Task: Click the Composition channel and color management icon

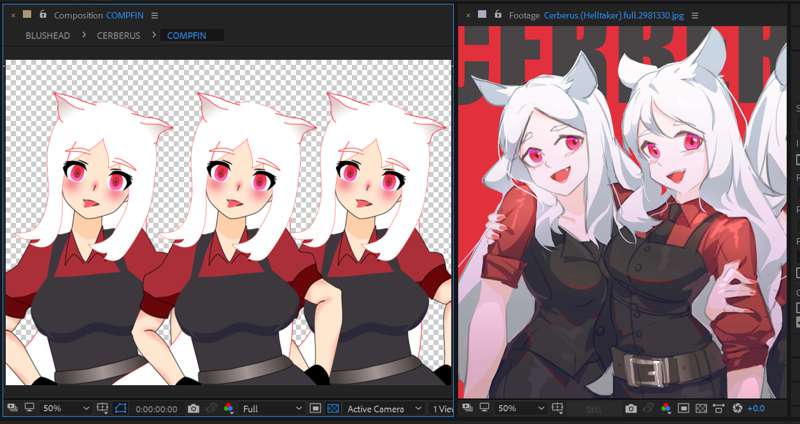Action: 228,409
